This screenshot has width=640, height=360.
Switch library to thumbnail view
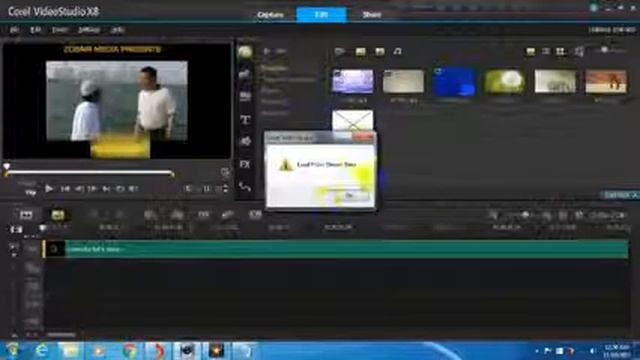560,51
